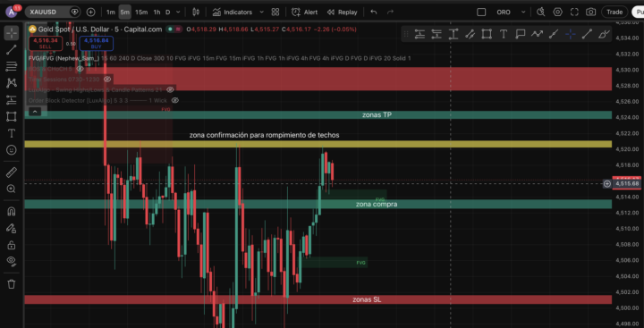Switch to the 5m timeframe
Screen dimensions: 644x328
125,12
